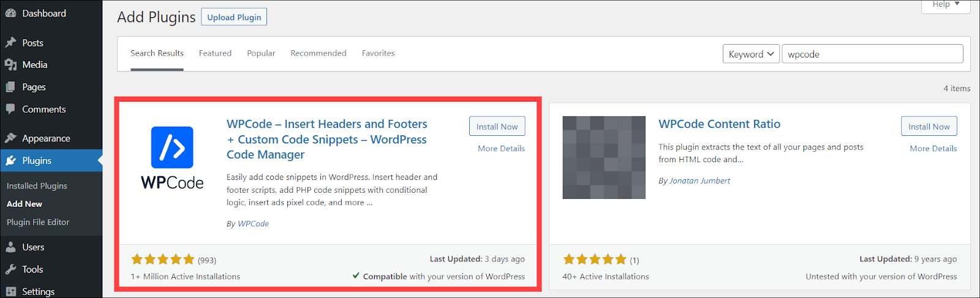Click the Tools wrench icon
This screenshot has height=298, width=980.
pos(10,269)
